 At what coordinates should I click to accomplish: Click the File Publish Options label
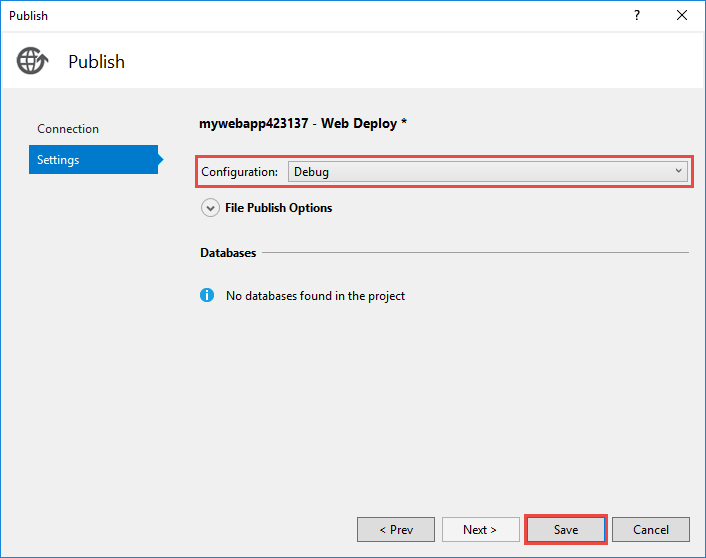point(279,208)
